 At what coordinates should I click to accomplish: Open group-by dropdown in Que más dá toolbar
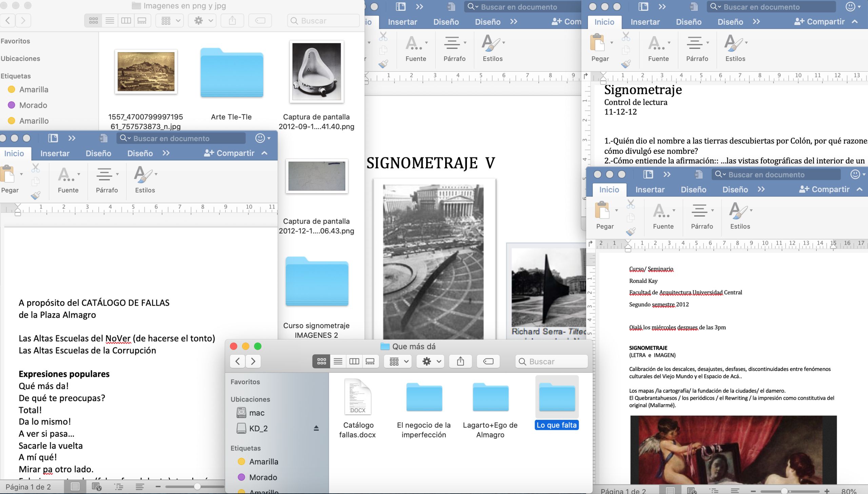398,361
